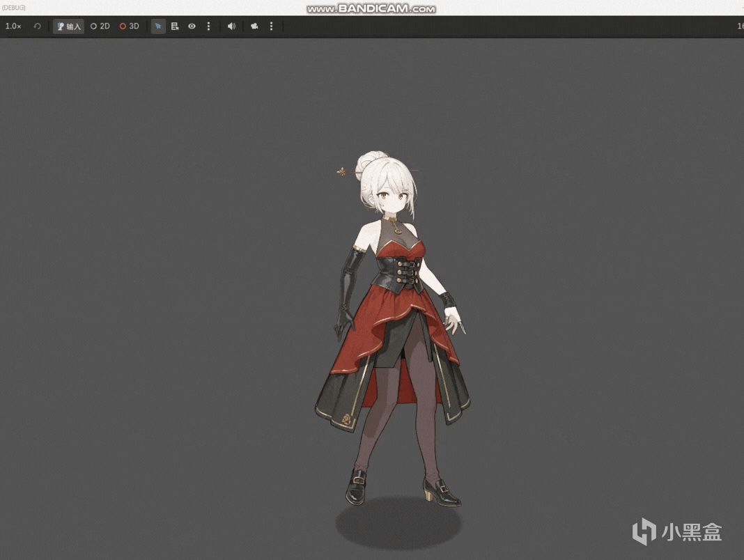Viewport: 744px width, 560px height.
Task: Switch the view to 3D mode
Action: (130, 26)
